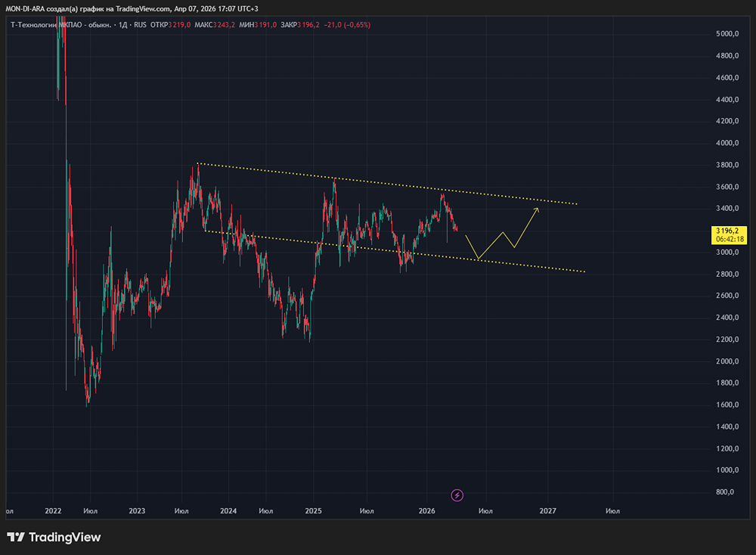Click the purple lightning event icon
The image size is (756, 555).
click(x=457, y=495)
